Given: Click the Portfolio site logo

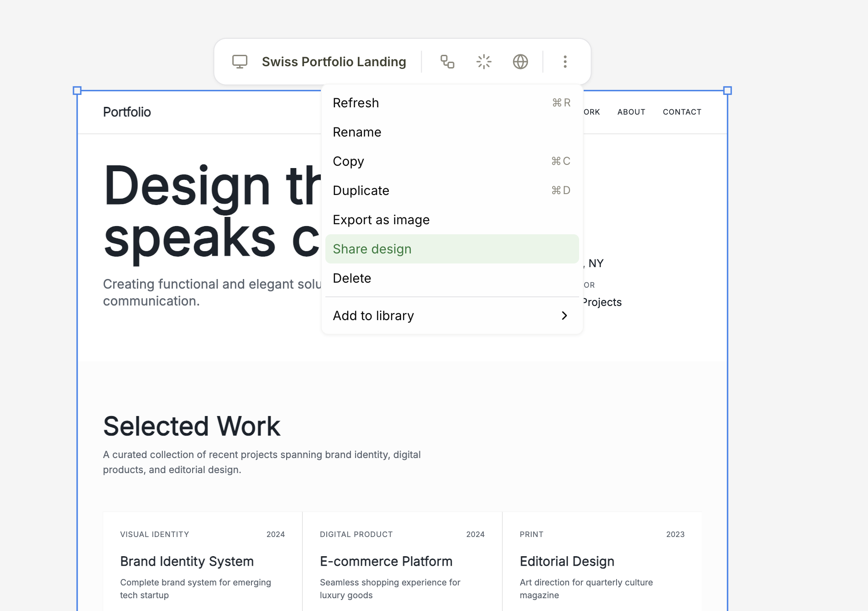Looking at the screenshot, I should [x=127, y=112].
